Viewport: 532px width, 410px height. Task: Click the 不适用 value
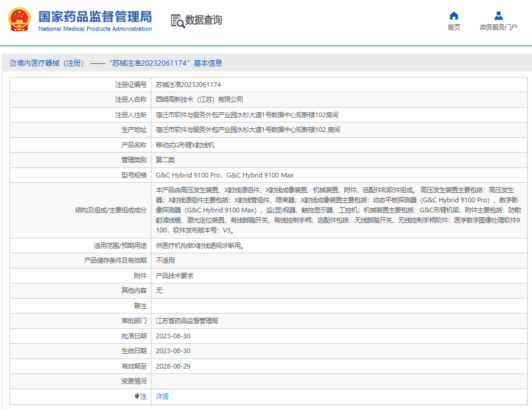tap(165, 260)
